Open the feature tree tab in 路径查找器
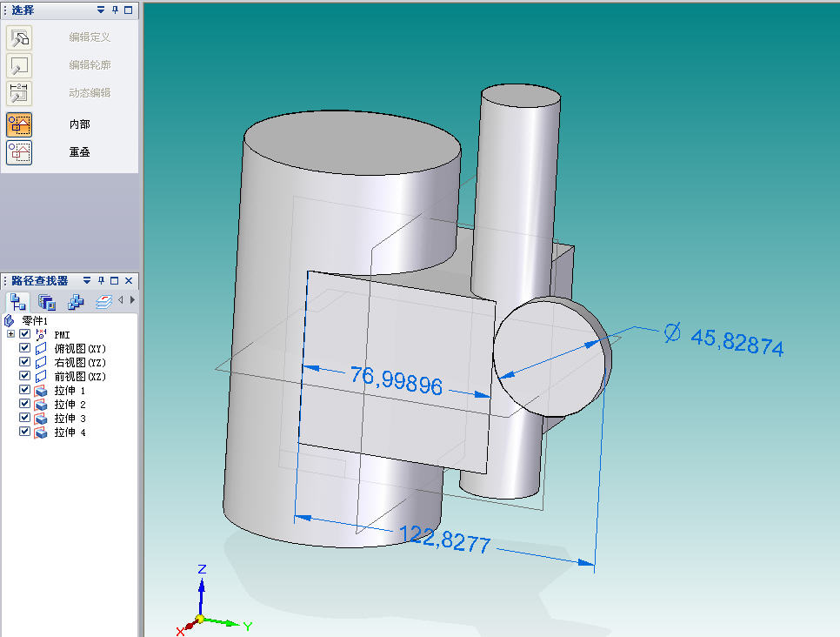This screenshot has width=840, height=637. tap(17, 301)
